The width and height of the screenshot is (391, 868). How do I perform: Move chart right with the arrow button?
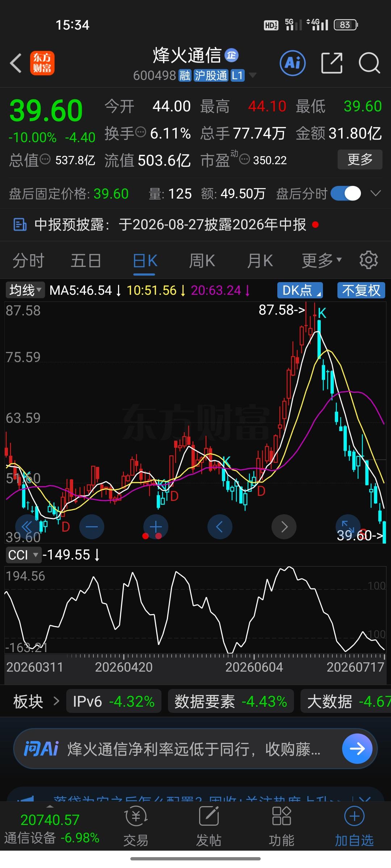[x=284, y=527]
